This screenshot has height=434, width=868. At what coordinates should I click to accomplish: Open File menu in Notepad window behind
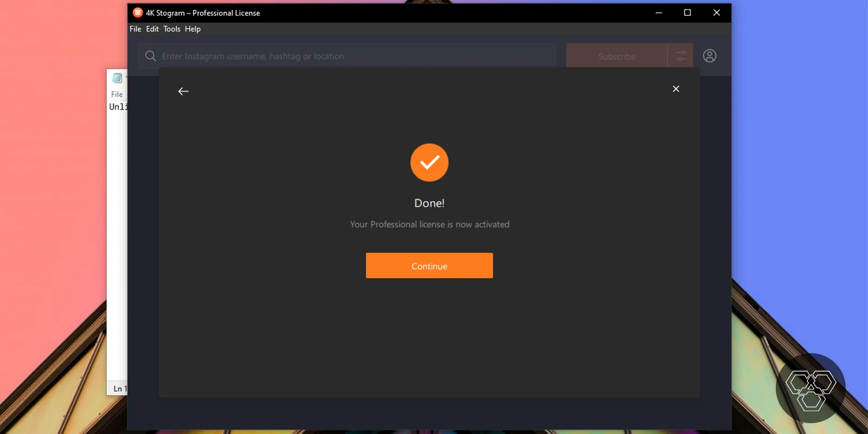tap(117, 94)
